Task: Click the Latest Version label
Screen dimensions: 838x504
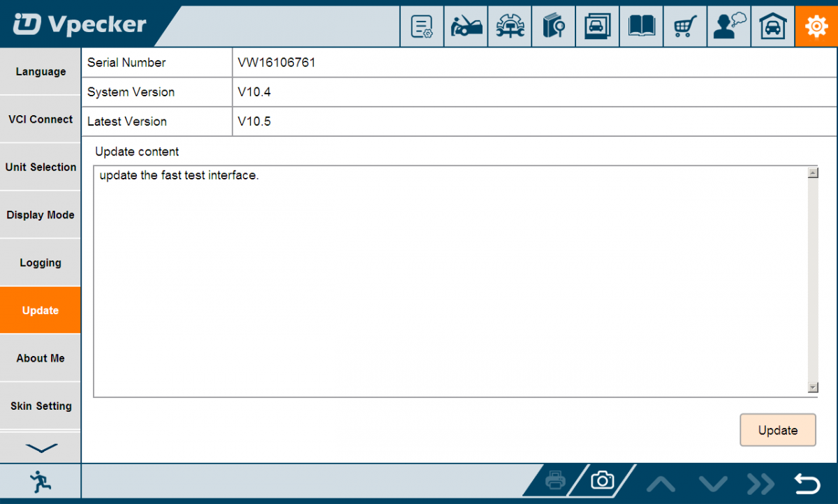Action: click(127, 121)
